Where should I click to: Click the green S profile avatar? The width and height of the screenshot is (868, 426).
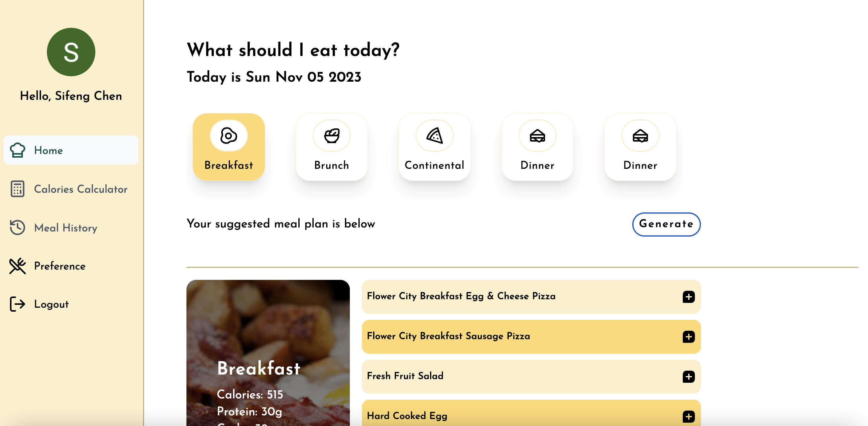tap(71, 52)
